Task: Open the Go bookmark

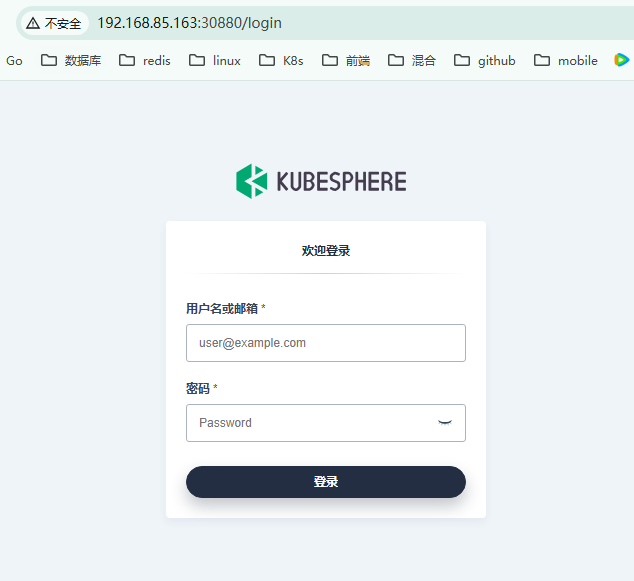Action: (14, 61)
